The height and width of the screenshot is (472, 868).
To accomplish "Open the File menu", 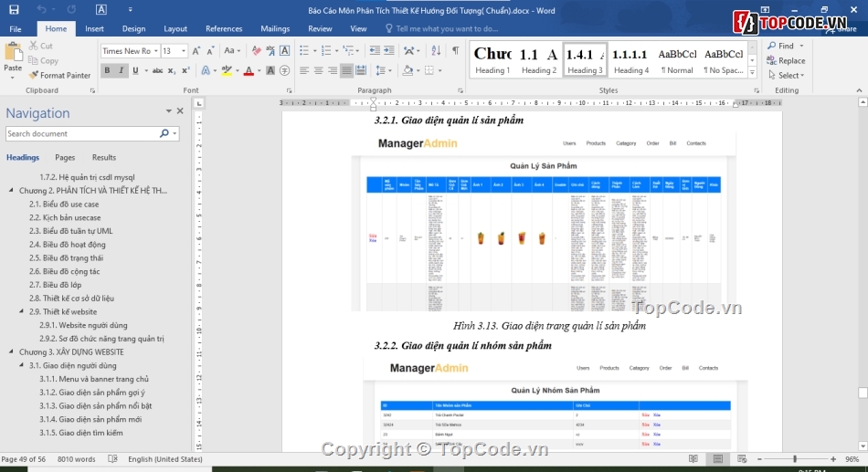I will pos(16,29).
